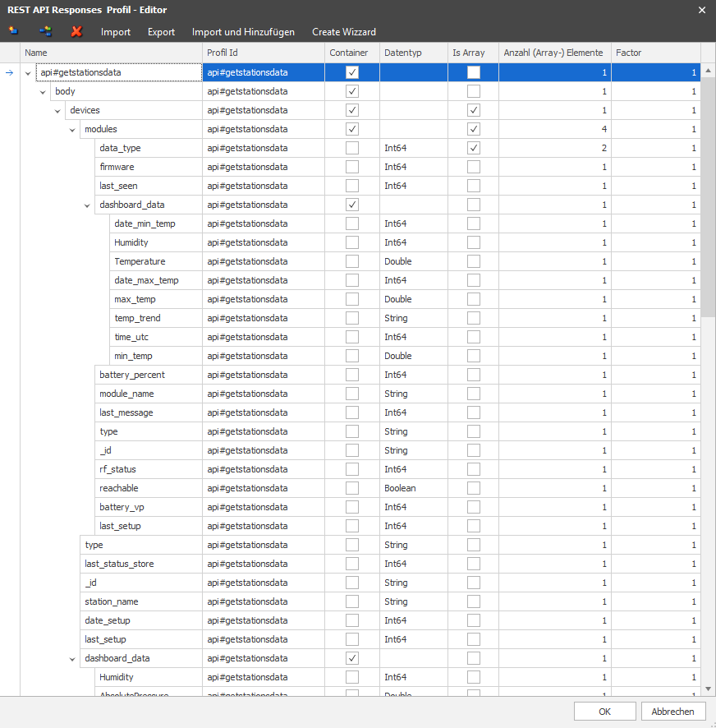Click the vertical scrollbar down arrow
Image resolution: width=716 pixels, height=728 pixels.
pos(708,689)
